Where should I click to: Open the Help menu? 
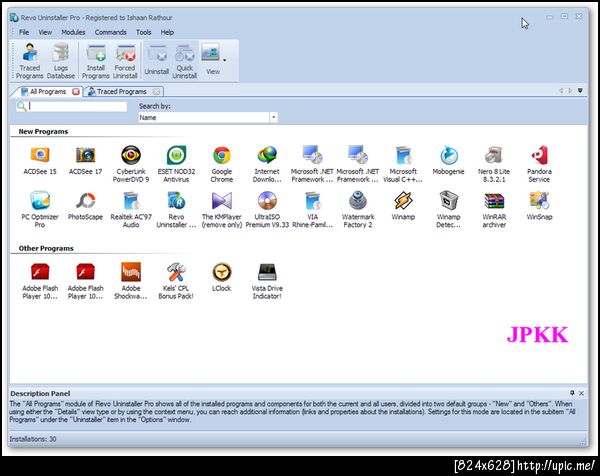coord(167,32)
